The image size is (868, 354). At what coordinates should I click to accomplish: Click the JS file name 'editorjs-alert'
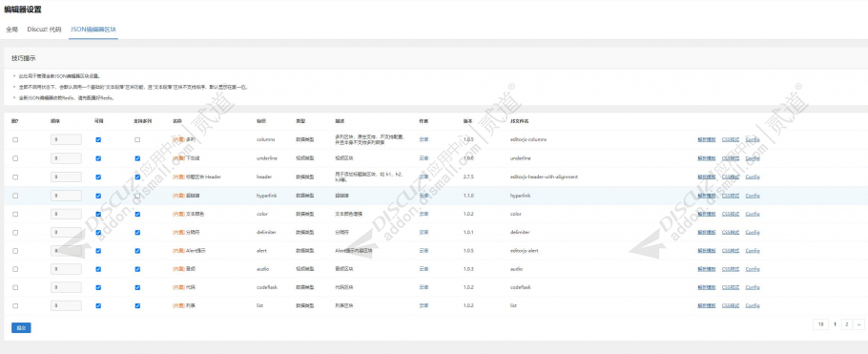(x=525, y=250)
